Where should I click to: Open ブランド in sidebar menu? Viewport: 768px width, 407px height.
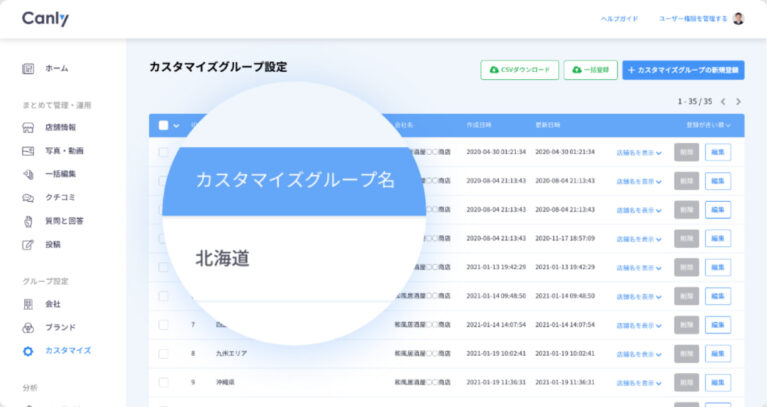coord(59,327)
